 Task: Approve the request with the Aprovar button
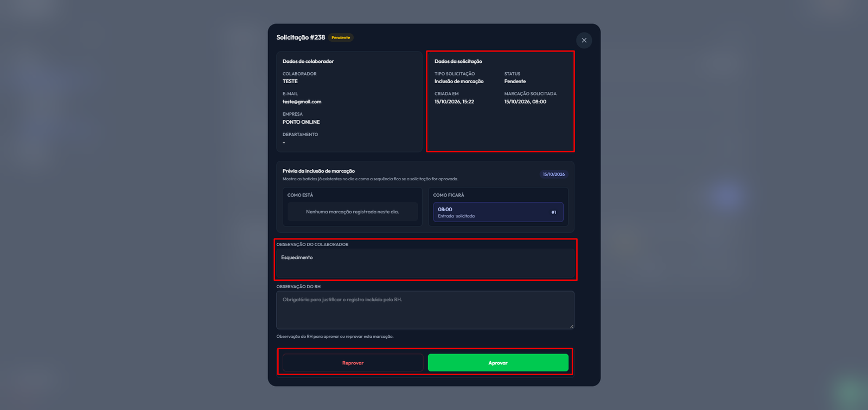click(498, 363)
